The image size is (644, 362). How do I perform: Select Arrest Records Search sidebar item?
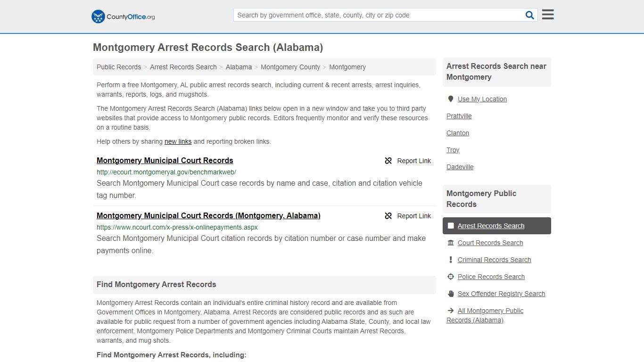pos(497,226)
